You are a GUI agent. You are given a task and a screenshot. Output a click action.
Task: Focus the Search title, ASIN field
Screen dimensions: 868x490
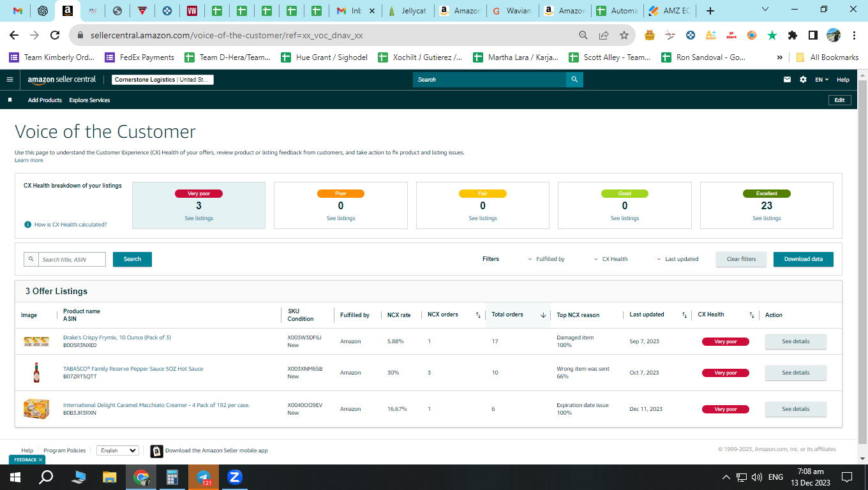71,260
